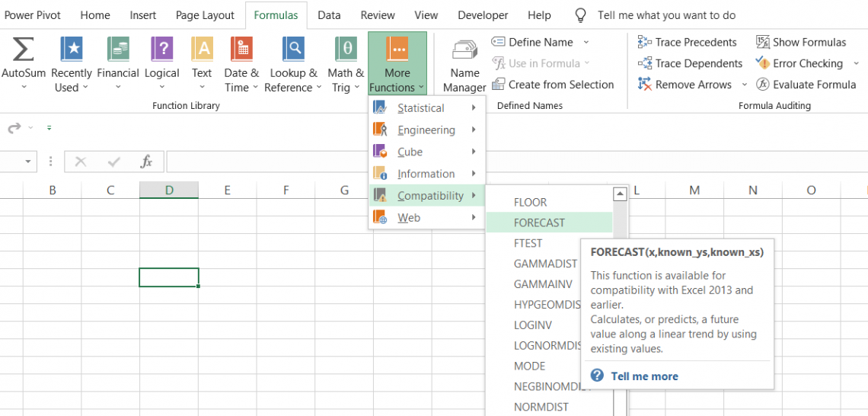Click the Insert Function fx button
868x416 pixels.
click(146, 162)
